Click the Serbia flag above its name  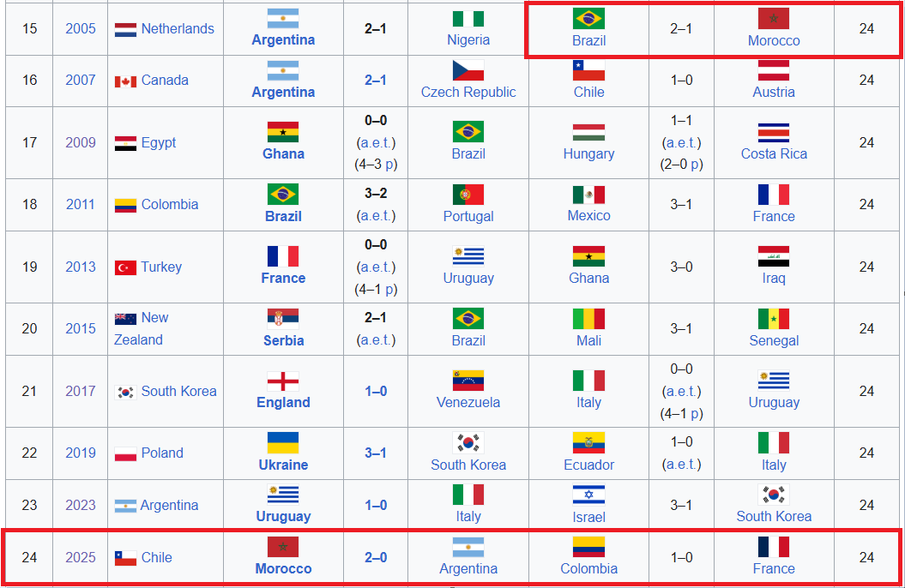coord(283,318)
